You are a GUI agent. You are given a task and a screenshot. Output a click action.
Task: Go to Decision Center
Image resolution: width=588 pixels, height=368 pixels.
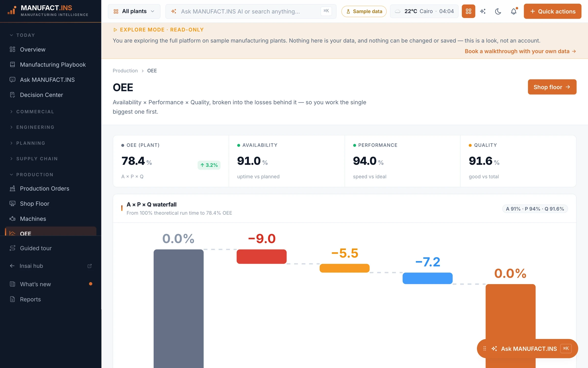click(51, 95)
